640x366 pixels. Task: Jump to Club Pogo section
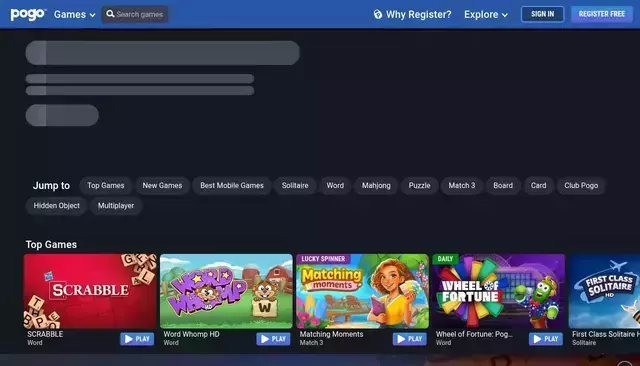tap(581, 185)
